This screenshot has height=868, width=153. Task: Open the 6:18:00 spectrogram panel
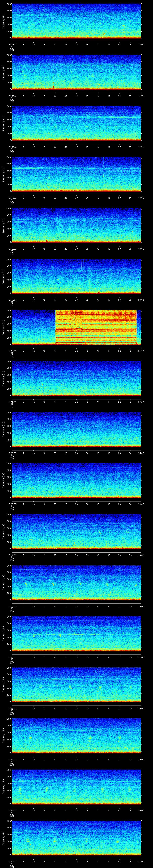76,225
